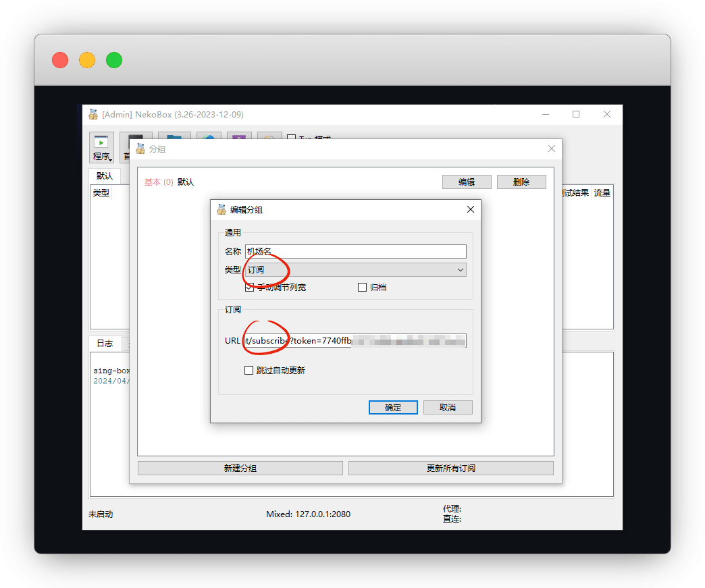705x588 pixels.
Task: Click the subscription URL input field
Action: coord(355,341)
